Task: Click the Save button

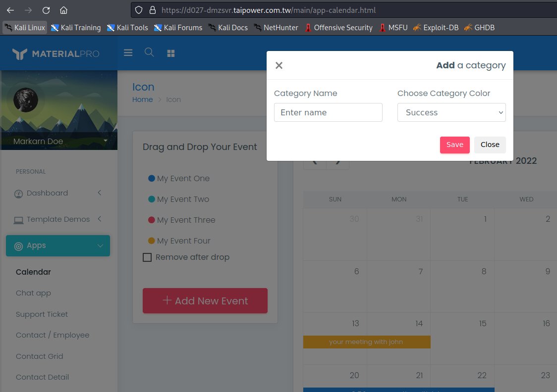Action: tap(455, 145)
